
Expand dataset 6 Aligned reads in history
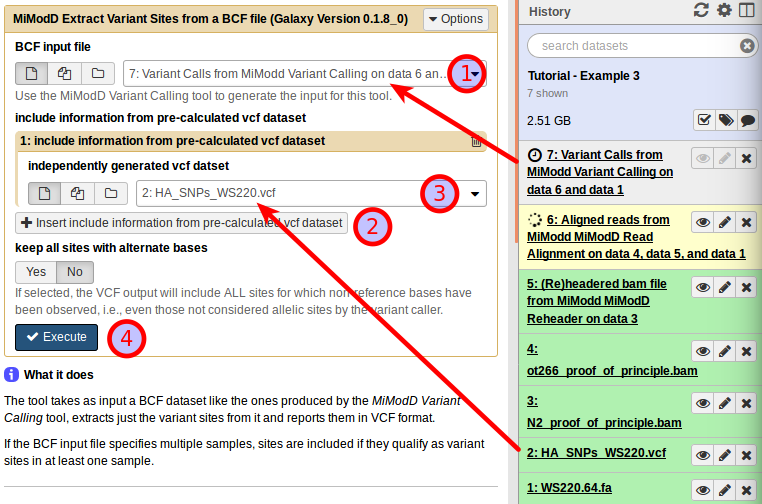636,237
